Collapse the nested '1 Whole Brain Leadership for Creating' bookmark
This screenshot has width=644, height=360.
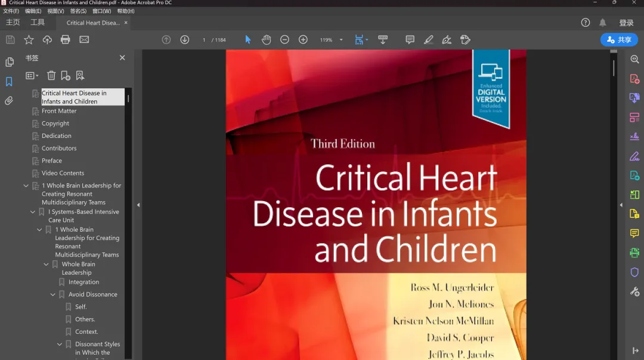pos(39,230)
